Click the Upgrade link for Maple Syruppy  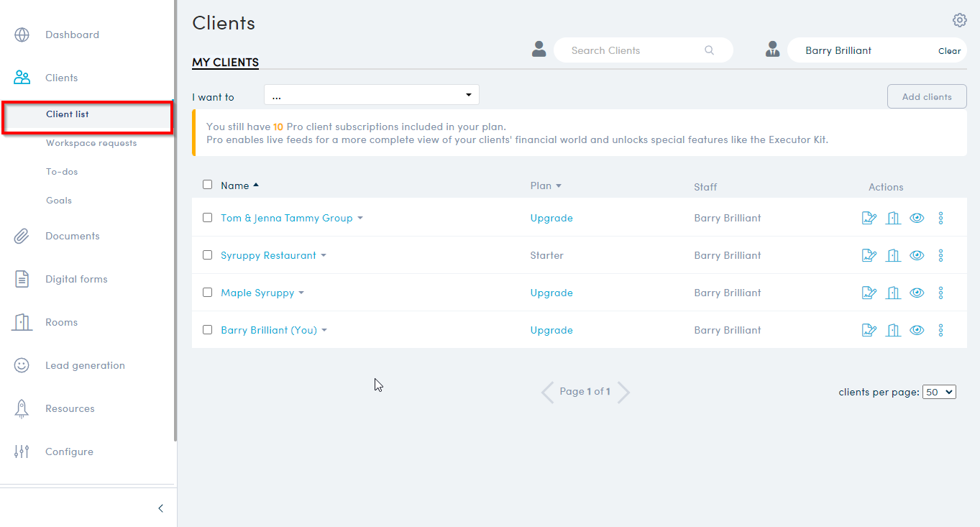click(551, 293)
